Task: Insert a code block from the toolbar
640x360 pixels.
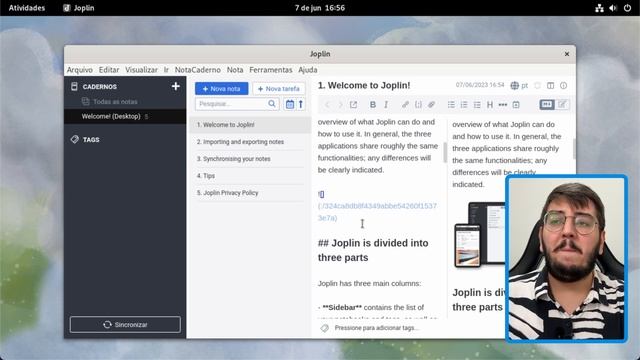Action: 418,104
